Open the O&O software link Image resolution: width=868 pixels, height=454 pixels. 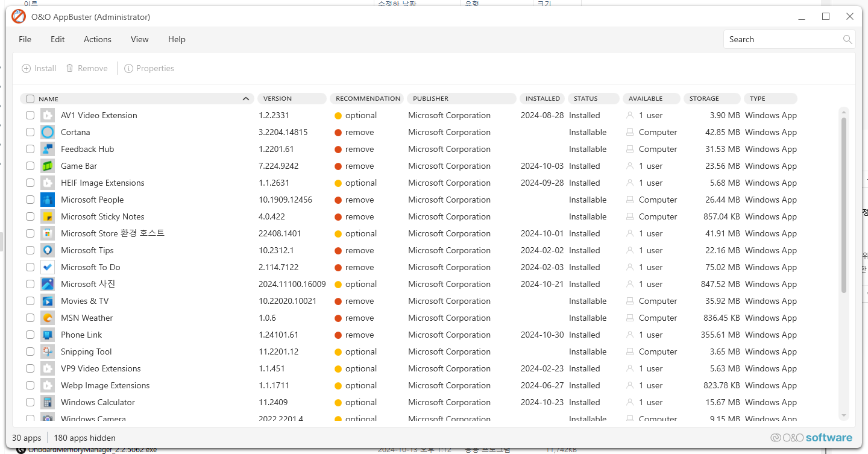[x=811, y=438]
